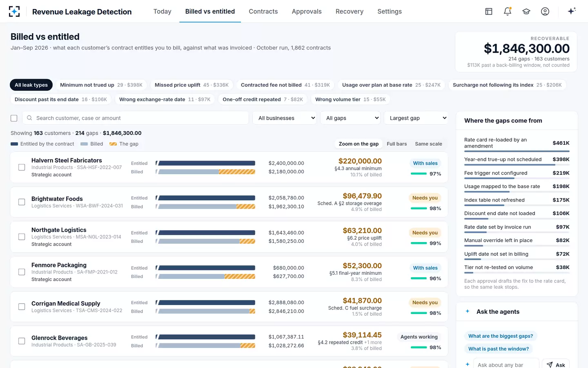Click the Rate card re-loaded by an amendment row
The image size is (588, 368).
[x=517, y=145]
